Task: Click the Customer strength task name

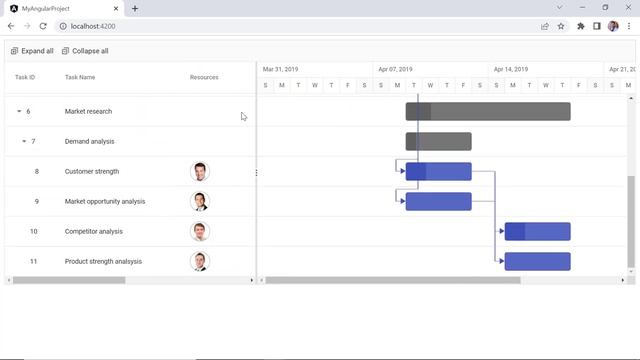Action: tap(92, 171)
